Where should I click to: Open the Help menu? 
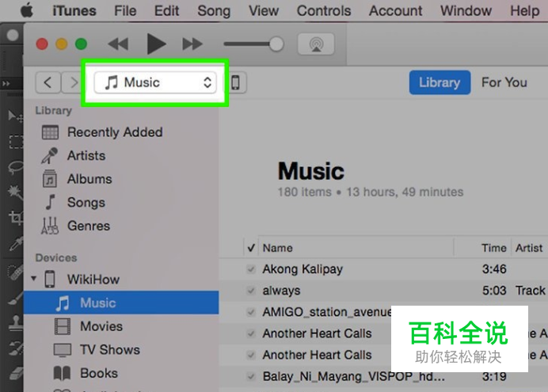(524, 11)
